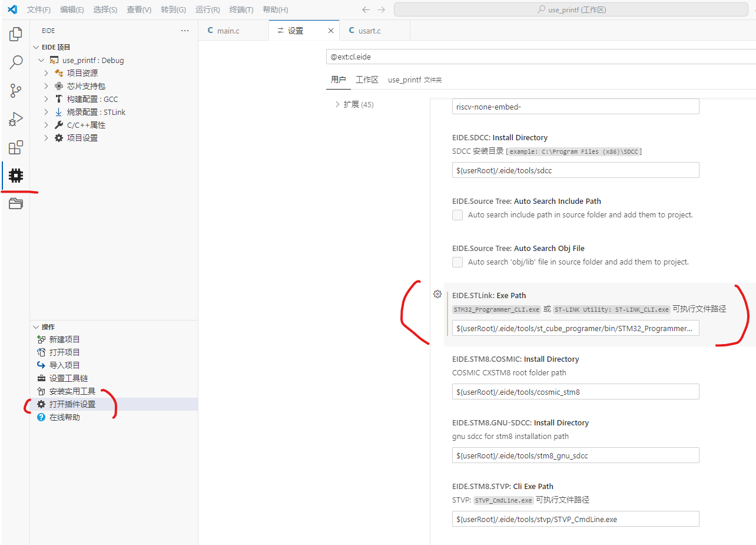Go forward with the right arrow

pyautogui.click(x=382, y=9)
